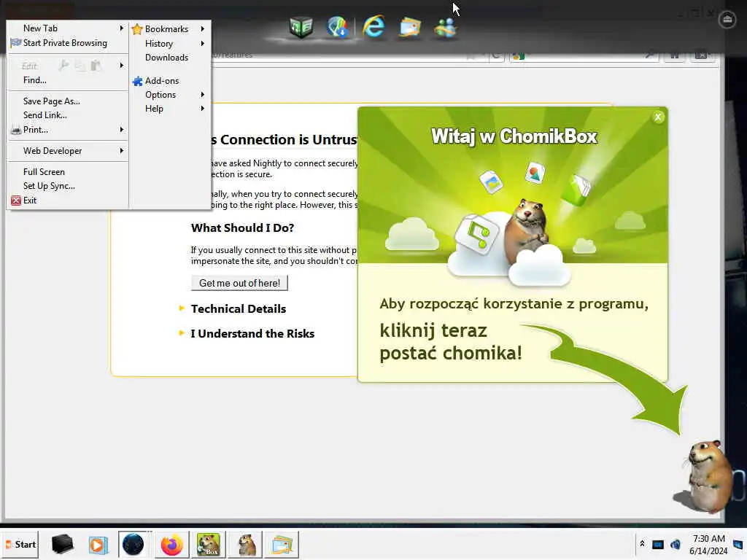Show hidden system tray icons
The width and height of the screenshot is (747, 560).
coord(642,544)
